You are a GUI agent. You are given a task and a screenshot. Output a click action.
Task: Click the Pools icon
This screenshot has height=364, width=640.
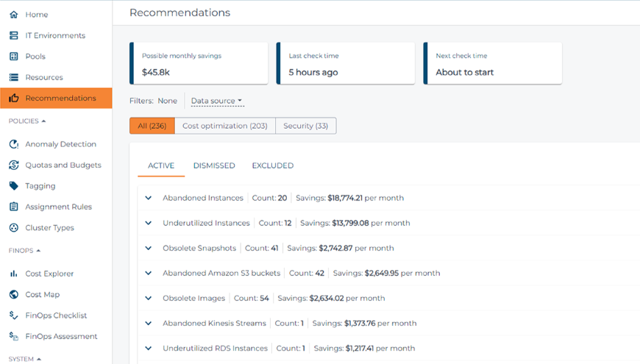(x=13, y=57)
